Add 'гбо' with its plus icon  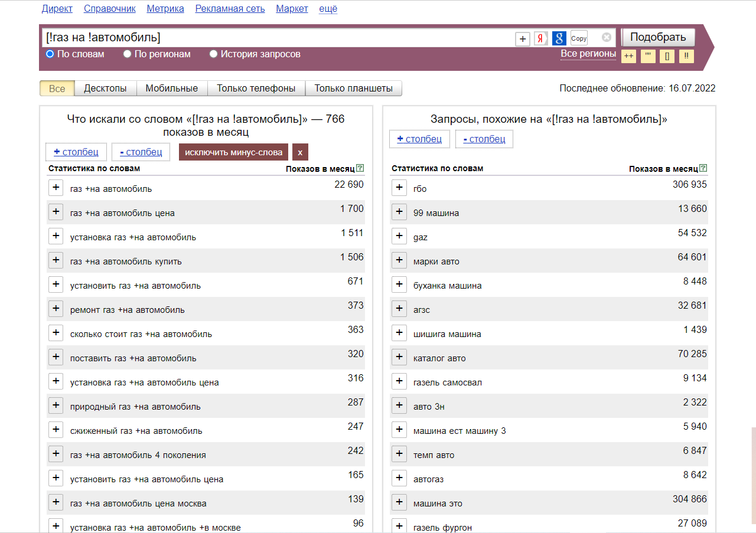(399, 188)
